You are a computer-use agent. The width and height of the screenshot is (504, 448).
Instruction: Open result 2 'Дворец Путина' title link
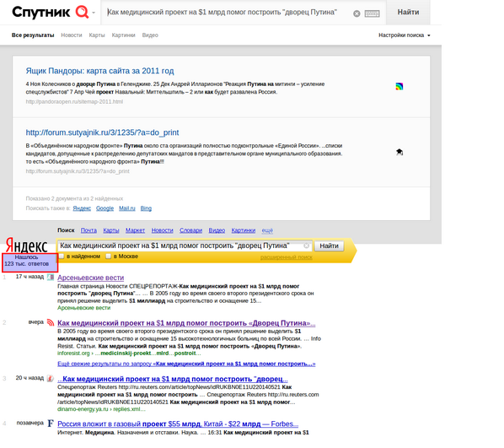pos(186,323)
